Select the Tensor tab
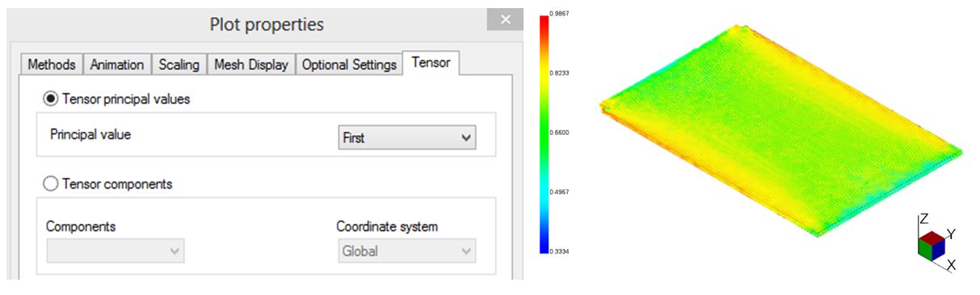The image size is (980, 295). coord(431,63)
